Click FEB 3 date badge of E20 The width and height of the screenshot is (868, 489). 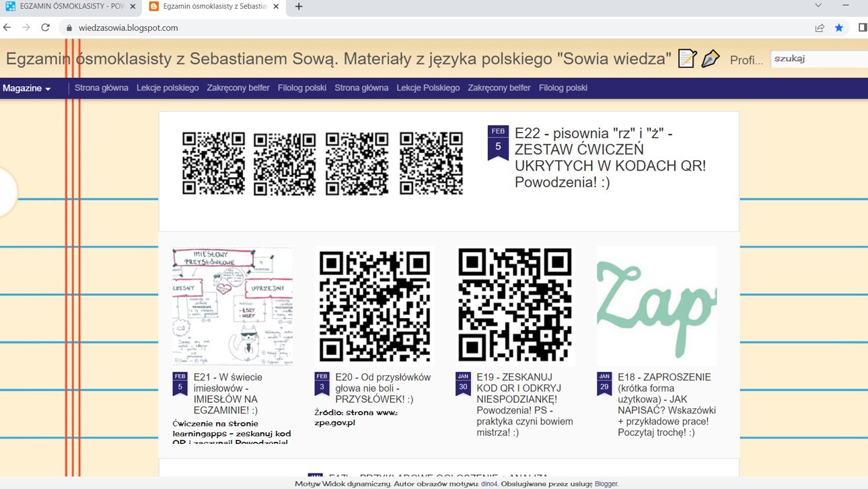click(x=322, y=384)
